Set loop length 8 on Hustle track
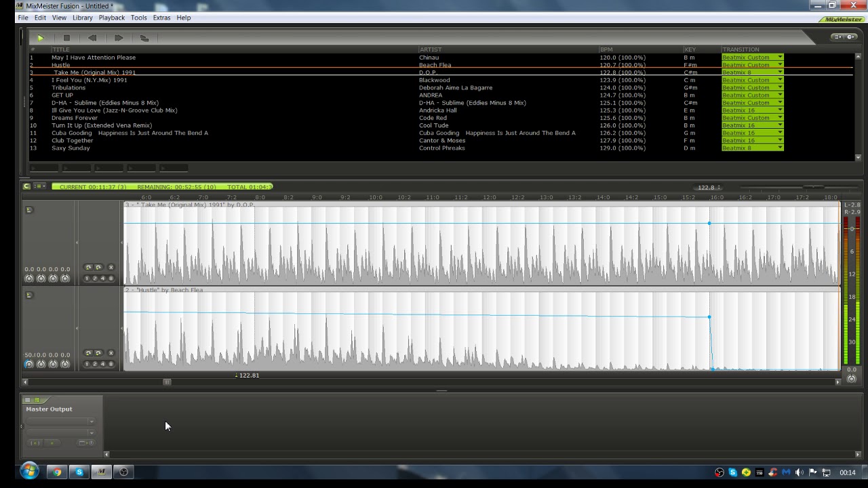This screenshot has width=868, height=488. [111, 364]
